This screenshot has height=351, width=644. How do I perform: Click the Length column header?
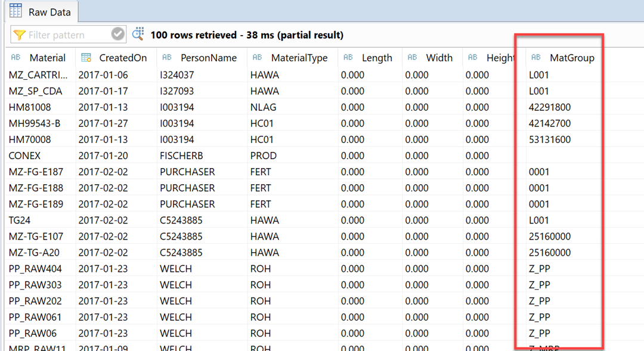[x=370, y=58]
